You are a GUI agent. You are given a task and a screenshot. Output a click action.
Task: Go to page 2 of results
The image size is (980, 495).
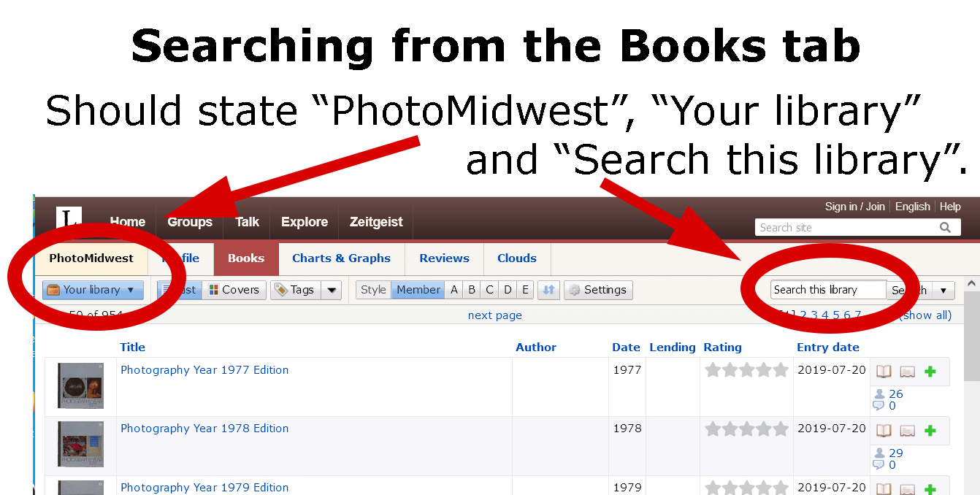coord(803,315)
